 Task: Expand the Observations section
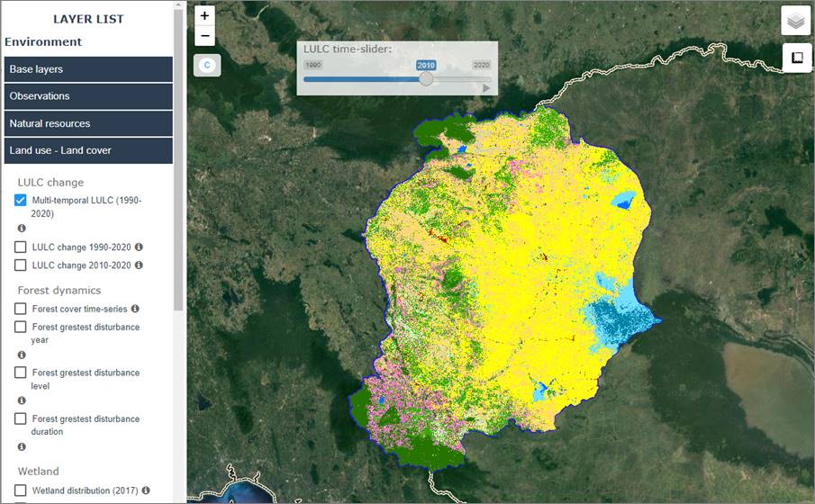pyautogui.click(x=88, y=96)
